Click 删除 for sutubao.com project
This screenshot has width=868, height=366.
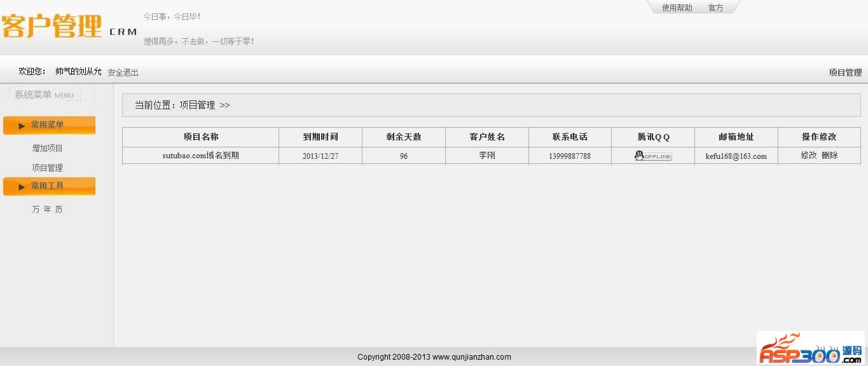click(830, 155)
